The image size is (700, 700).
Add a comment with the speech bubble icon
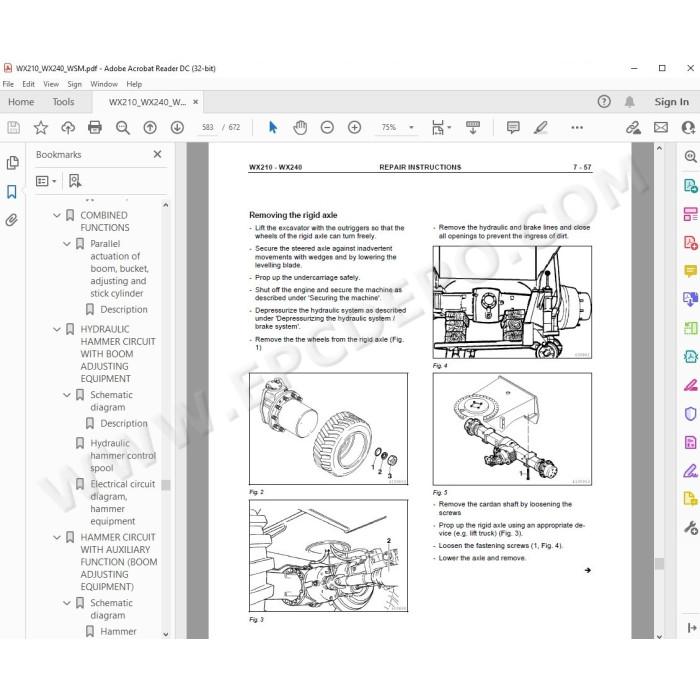tap(513, 128)
